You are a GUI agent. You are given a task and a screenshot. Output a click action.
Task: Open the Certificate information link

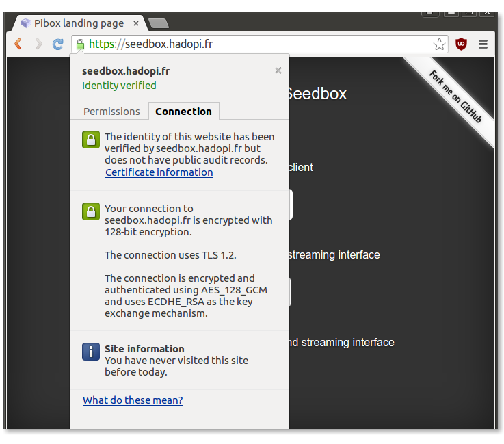click(x=159, y=172)
